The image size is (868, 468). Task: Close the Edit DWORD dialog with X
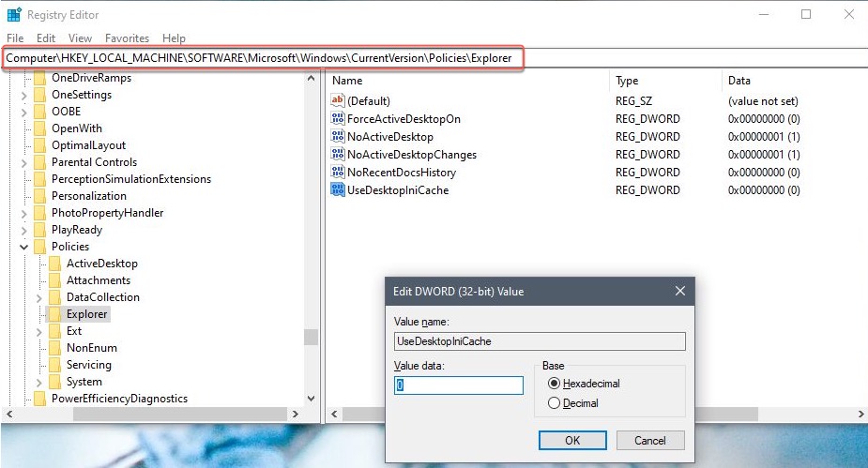pyautogui.click(x=680, y=291)
